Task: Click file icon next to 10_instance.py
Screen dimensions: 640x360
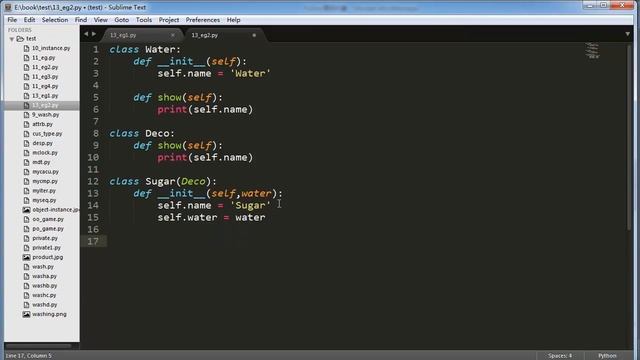Action: (27, 48)
